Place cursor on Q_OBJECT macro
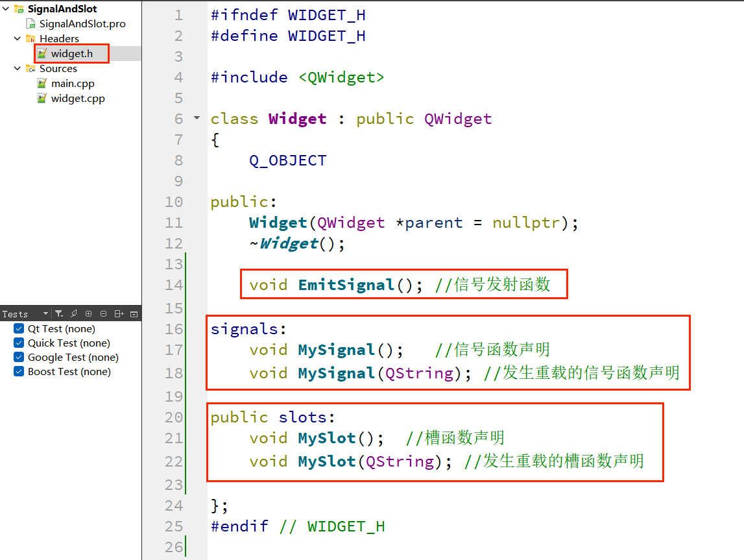This screenshot has height=560, width=744. pos(287,160)
